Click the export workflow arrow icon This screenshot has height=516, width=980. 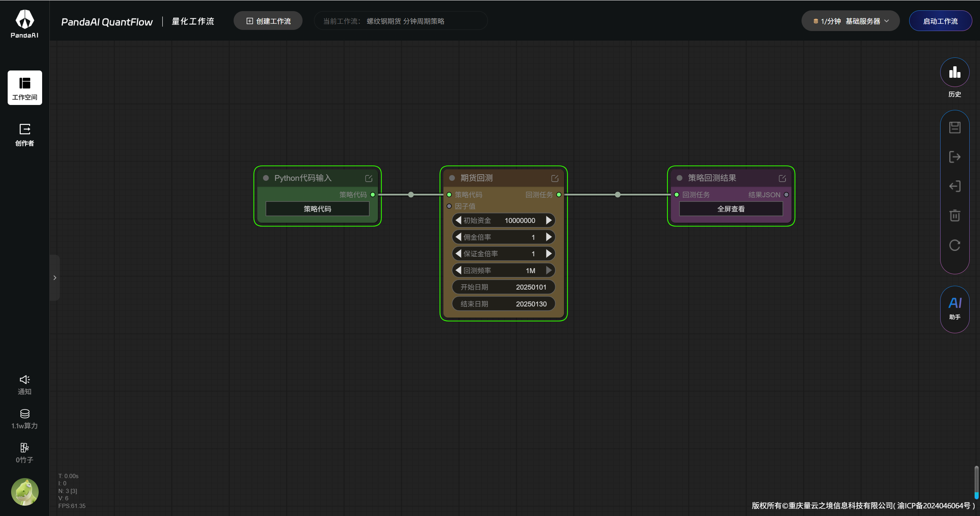click(x=954, y=157)
